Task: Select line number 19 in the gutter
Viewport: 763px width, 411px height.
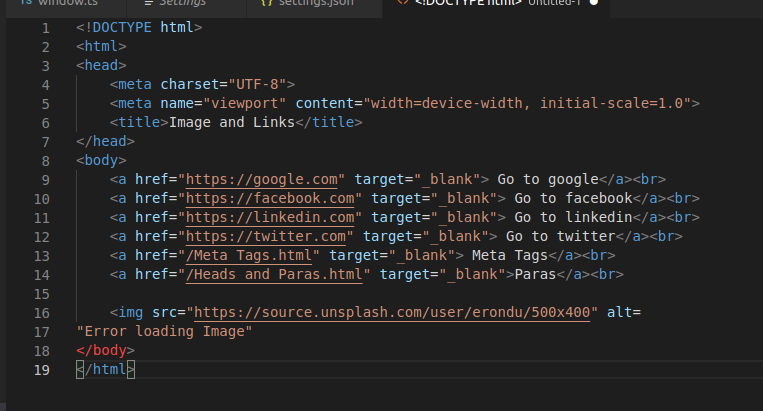Action: (42, 370)
